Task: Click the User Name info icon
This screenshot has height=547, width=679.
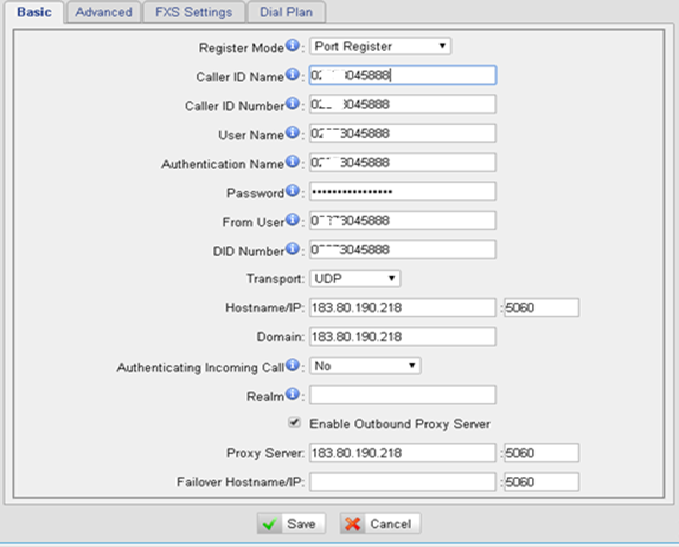Action: [x=293, y=133]
